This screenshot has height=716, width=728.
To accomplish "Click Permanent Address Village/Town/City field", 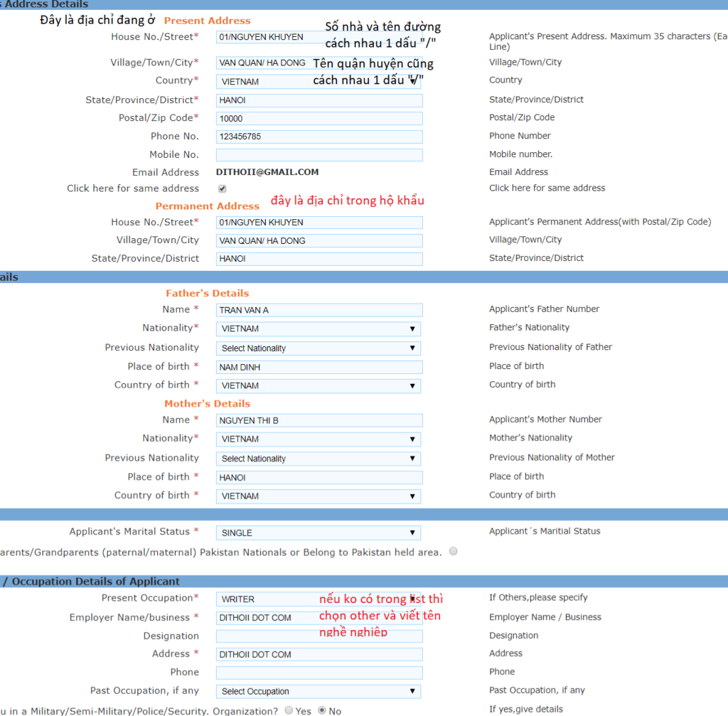I will pyautogui.click(x=319, y=240).
